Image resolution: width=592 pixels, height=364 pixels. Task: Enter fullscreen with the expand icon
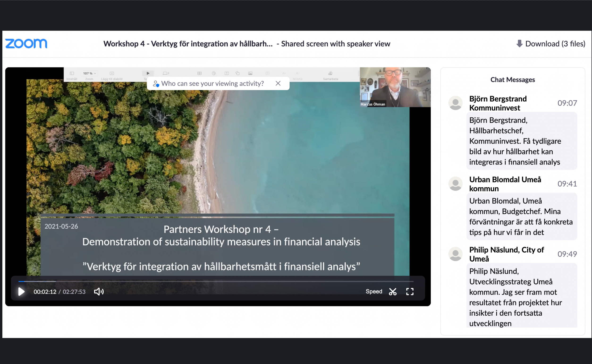(x=410, y=292)
